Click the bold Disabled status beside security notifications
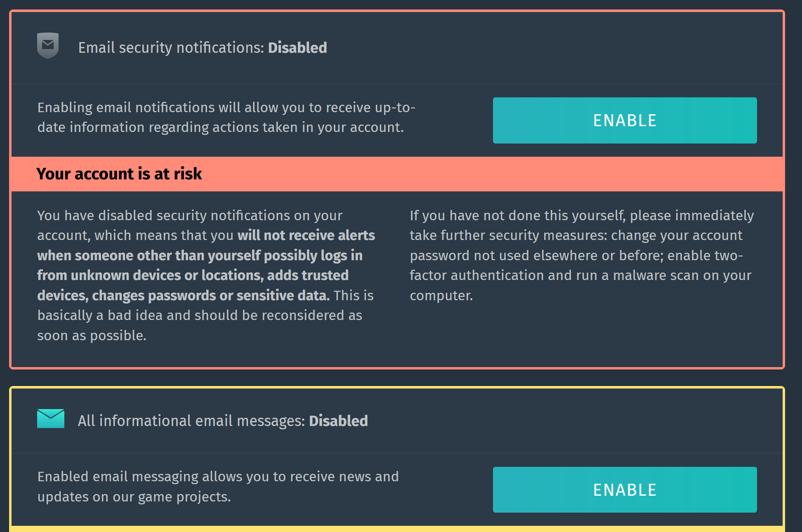 click(x=297, y=48)
